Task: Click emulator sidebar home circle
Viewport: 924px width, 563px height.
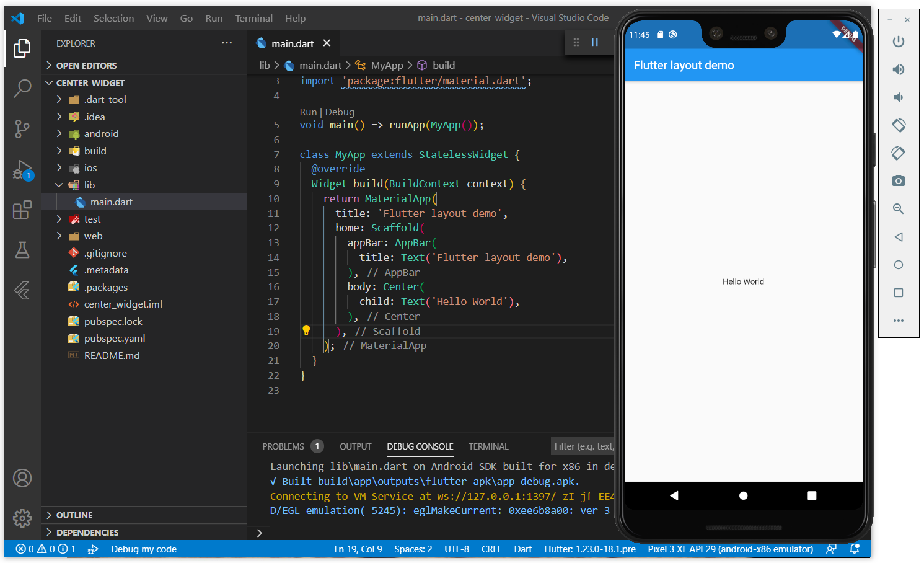Action: tap(899, 265)
